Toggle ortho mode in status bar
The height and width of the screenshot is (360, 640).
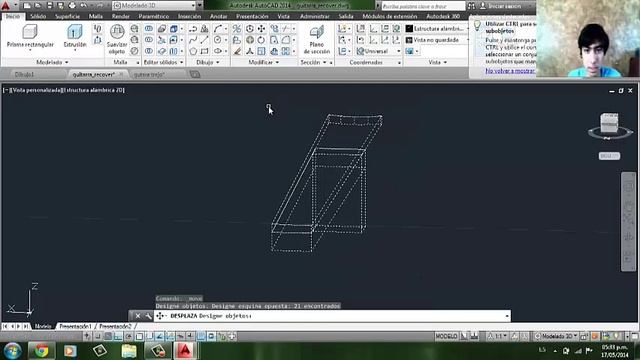[x=118, y=336]
